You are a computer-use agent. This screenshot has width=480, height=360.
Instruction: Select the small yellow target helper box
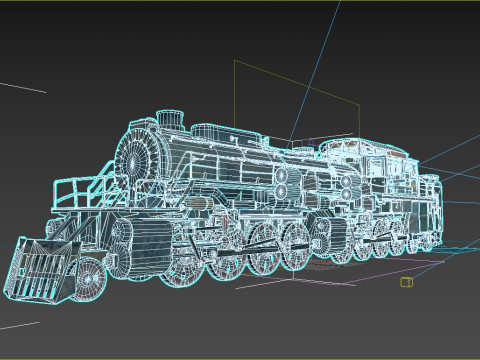click(x=406, y=282)
